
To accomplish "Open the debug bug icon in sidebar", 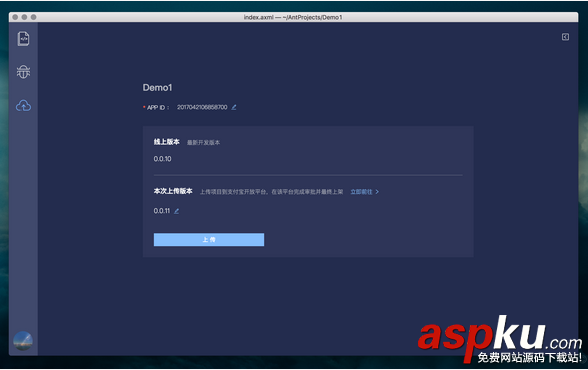I will 23,72.
